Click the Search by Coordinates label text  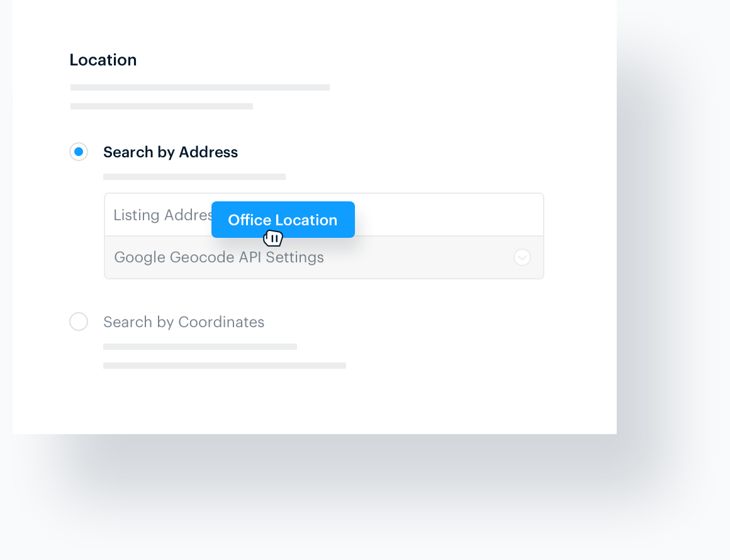click(183, 322)
